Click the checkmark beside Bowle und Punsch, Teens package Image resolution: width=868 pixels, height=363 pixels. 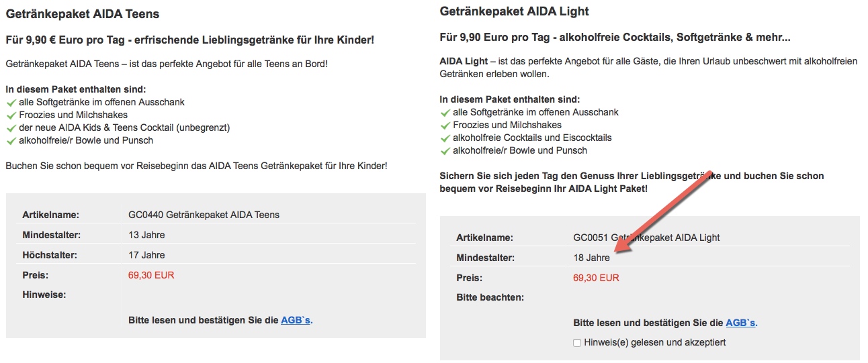[11, 141]
